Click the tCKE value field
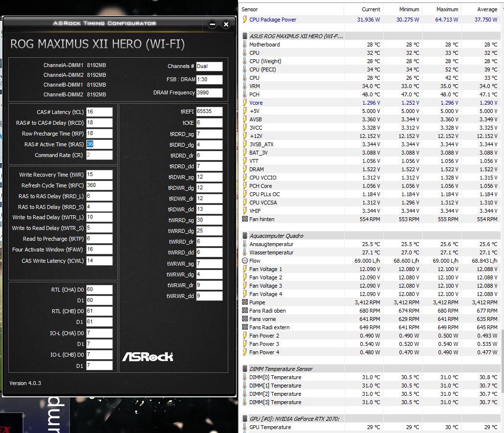 pyautogui.click(x=209, y=123)
